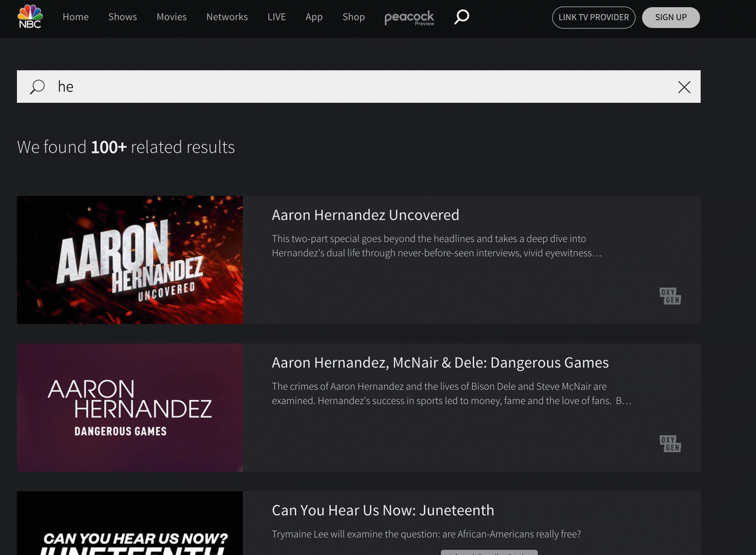Click the LINK TV PROVIDER button
The height and width of the screenshot is (555, 756).
point(593,18)
